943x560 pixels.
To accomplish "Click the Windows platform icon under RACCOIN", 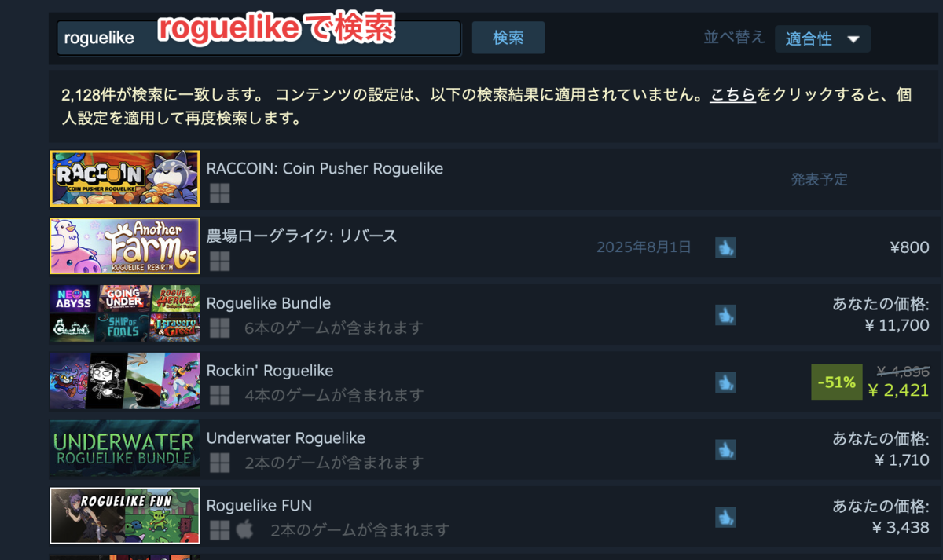I will [x=219, y=193].
